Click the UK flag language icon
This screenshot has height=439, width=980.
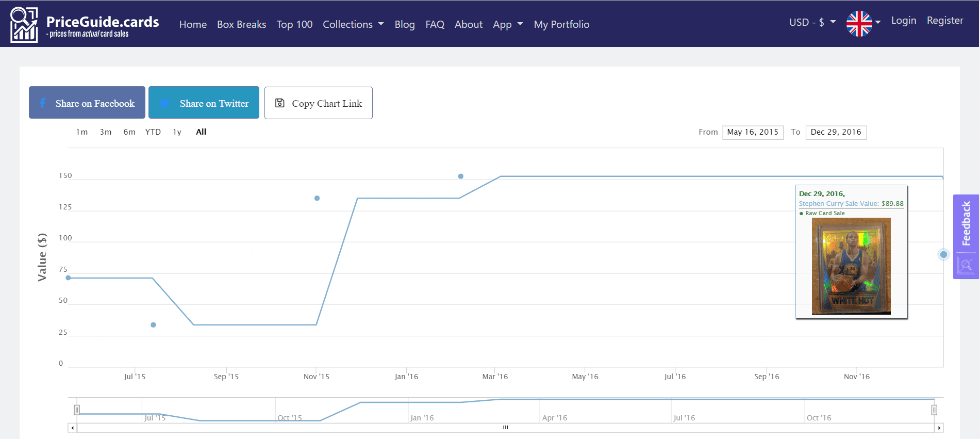859,24
